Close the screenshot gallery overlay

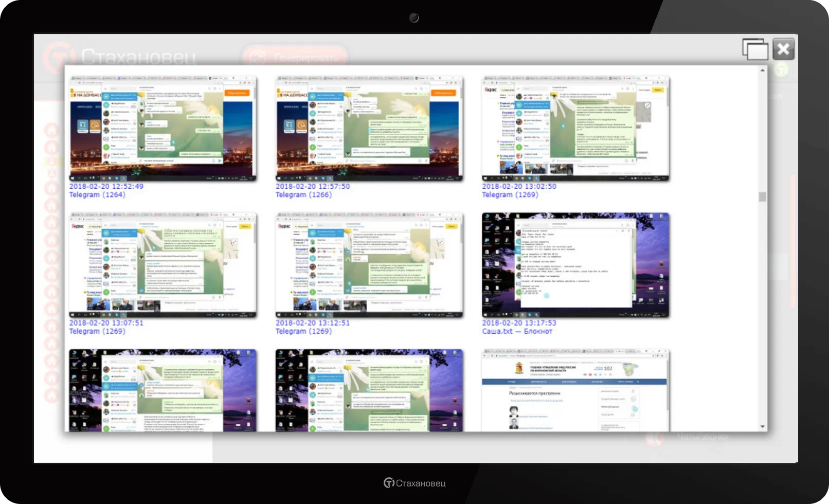coord(783,49)
